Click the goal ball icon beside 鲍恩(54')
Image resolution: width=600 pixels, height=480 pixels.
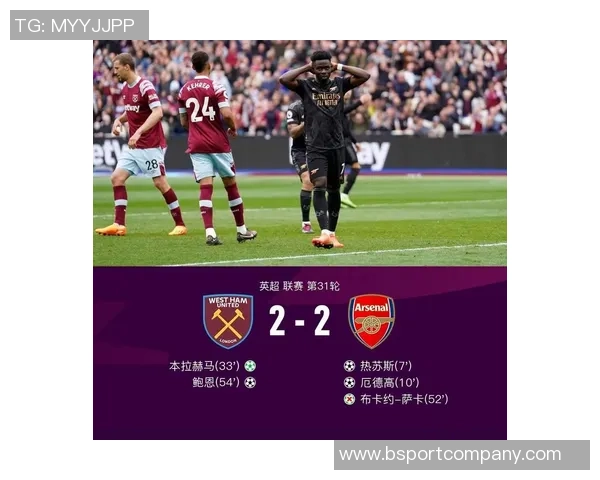click(x=250, y=382)
